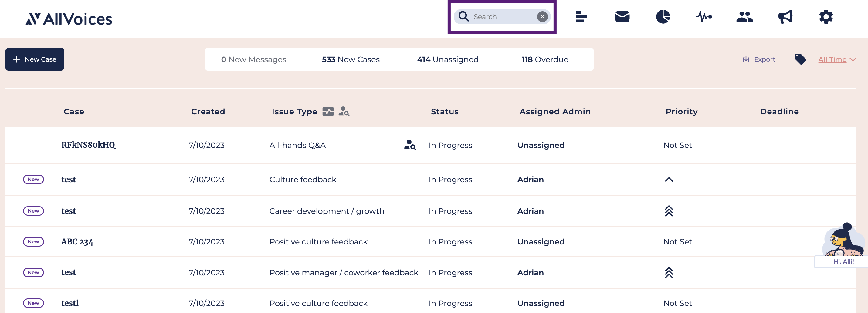This screenshot has height=313, width=868.
Task: Click Unassigned in the ABC 234 row
Action: point(541,242)
